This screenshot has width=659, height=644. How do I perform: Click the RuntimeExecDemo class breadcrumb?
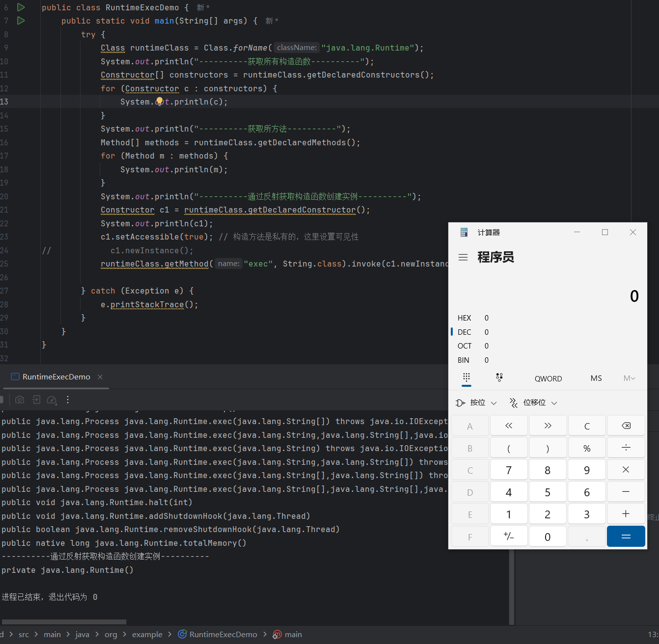point(218,634)
